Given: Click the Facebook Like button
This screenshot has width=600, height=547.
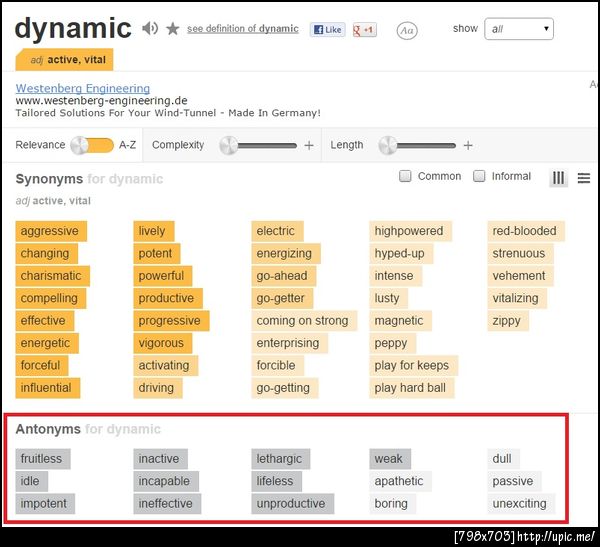Looking at the screenshot, I should pos(328,29).
